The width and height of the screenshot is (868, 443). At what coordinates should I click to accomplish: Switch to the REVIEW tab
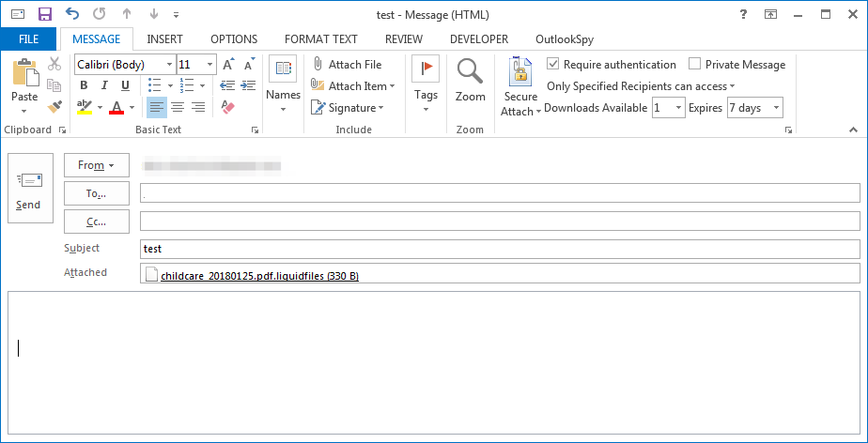404,39
